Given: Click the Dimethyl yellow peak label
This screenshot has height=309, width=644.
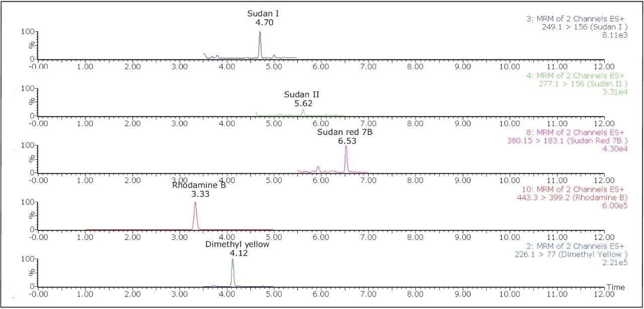Looking at the screenshot, I should (237, 245).
